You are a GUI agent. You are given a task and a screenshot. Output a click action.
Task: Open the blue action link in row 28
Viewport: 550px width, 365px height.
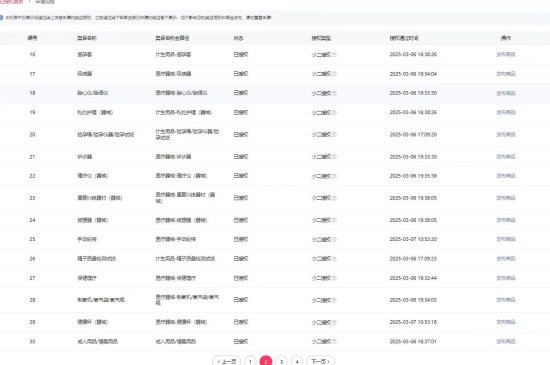[x=506, y=300]
